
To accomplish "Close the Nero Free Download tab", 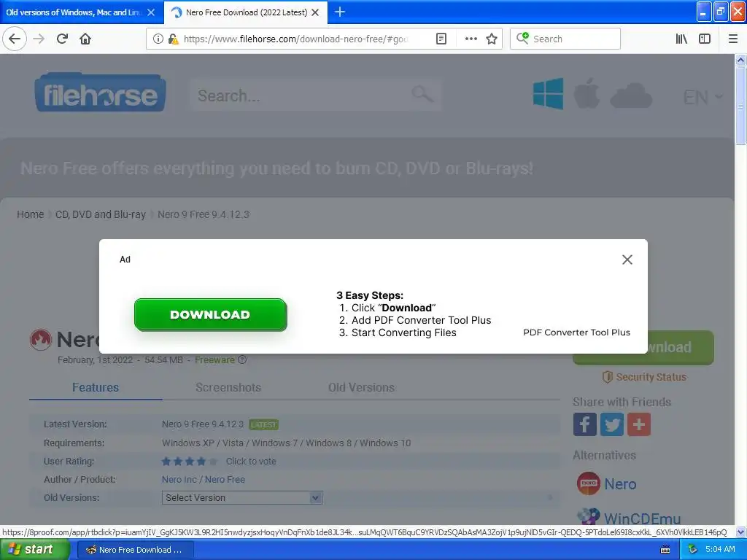I will click(315, 12).
